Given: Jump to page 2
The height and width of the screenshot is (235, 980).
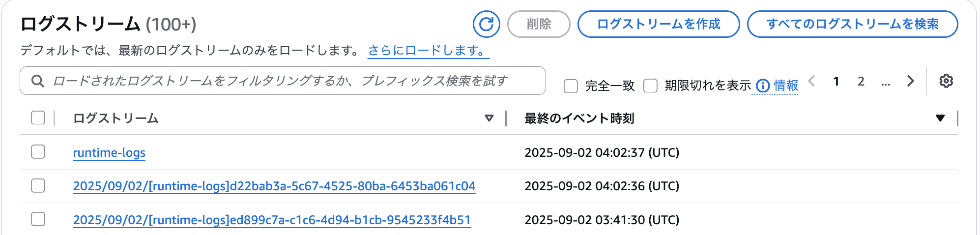Looking at the screenshot, I should pyautogui.click(x=861, y=81).
